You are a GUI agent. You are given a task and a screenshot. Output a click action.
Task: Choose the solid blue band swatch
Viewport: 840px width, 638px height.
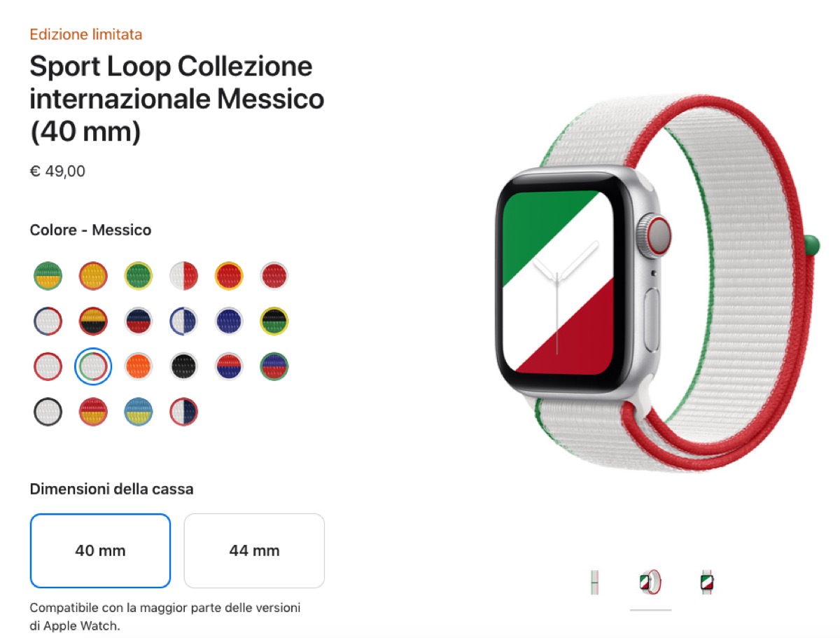229,321
